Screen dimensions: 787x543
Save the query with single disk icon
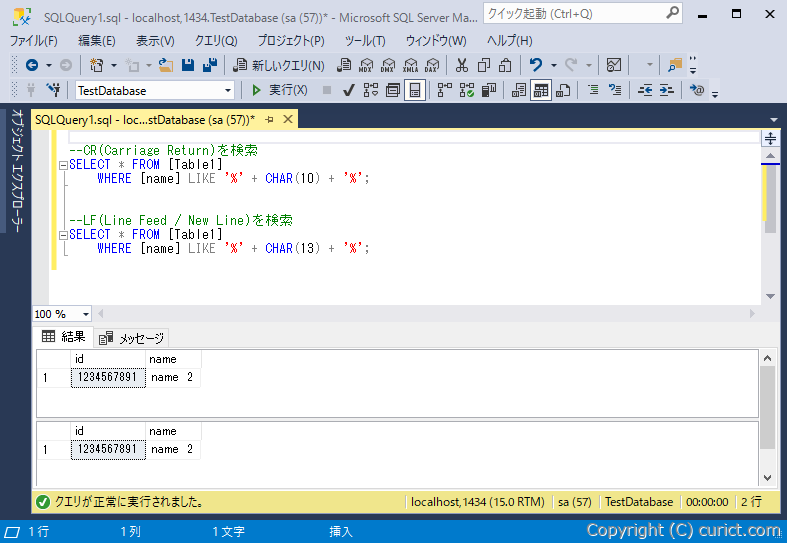click(188, 65)
